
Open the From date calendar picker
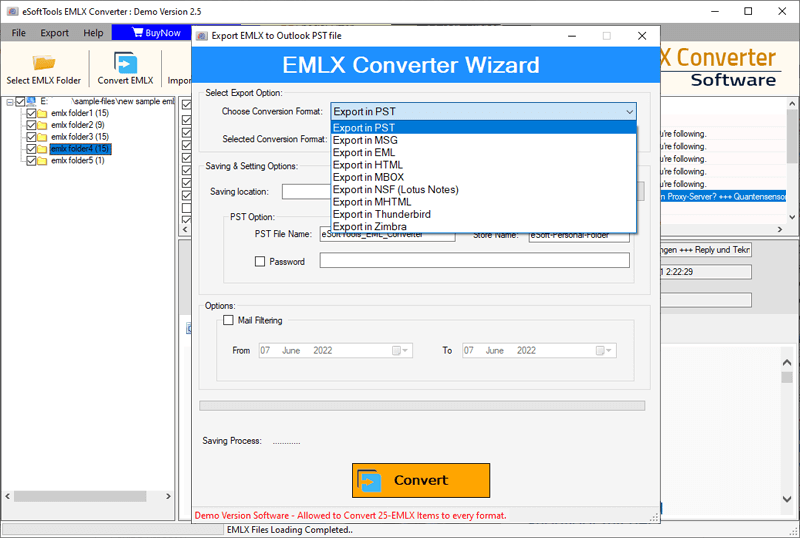[400, 351]
